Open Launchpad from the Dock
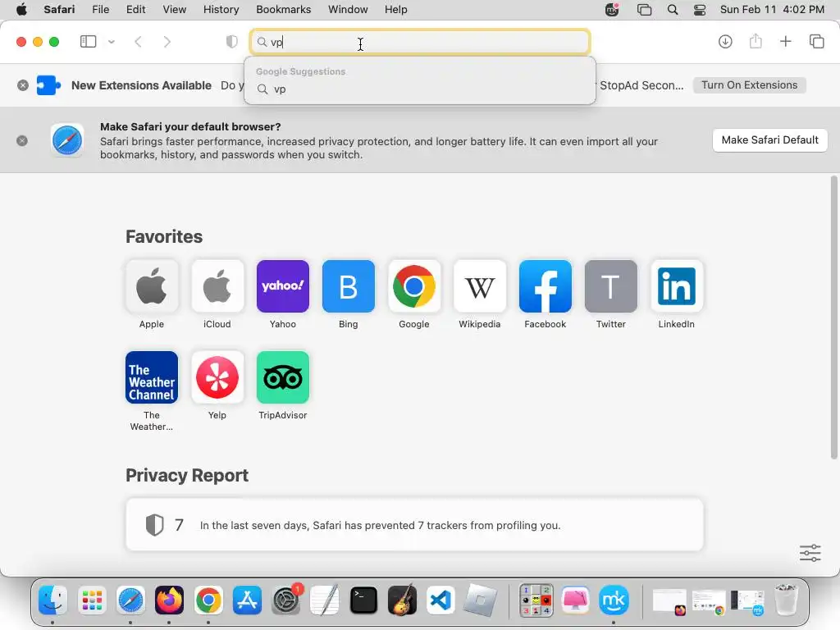 tap(92, 600)
